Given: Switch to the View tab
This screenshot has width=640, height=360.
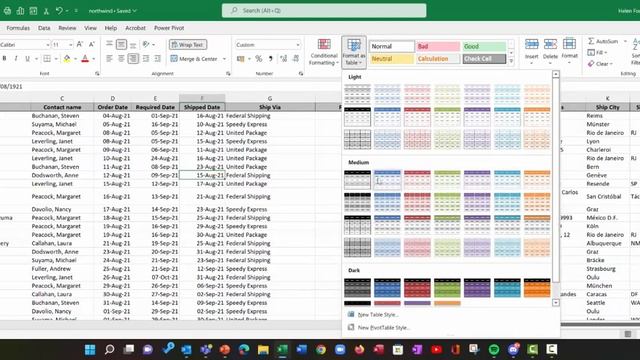Looking at the screenshot, I should (x=90, y=28).
